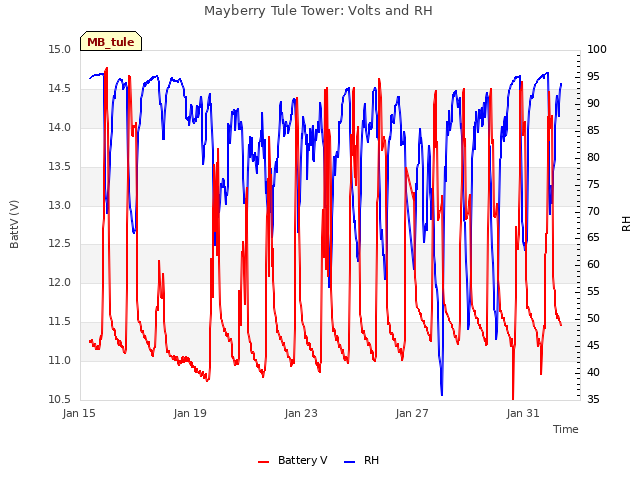Click the MB_tule label box
The image size is (640, 480).
pos(111,41)
